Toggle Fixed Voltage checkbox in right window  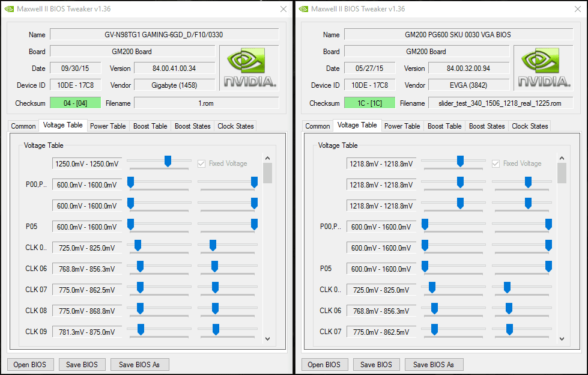[x=496, y=163]
